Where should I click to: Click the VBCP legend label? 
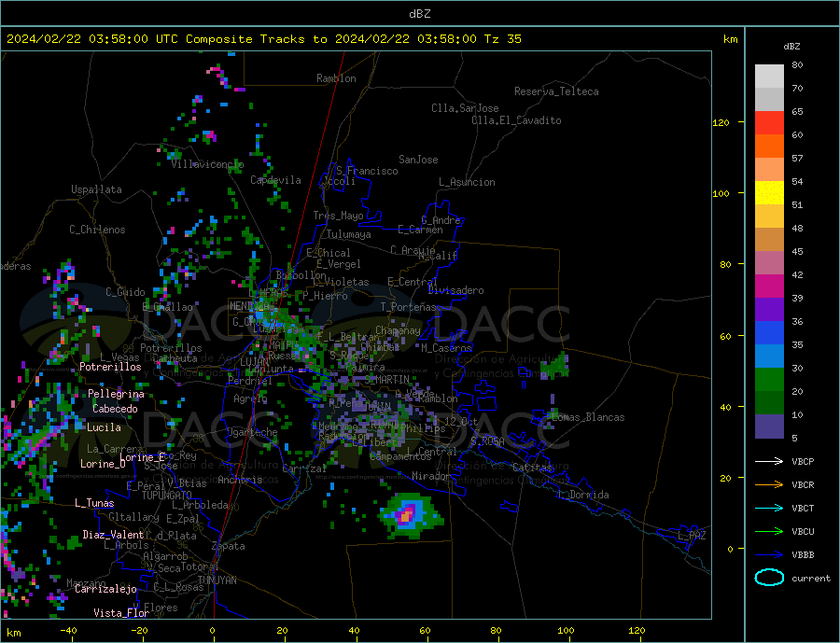[x=803, y=461]
